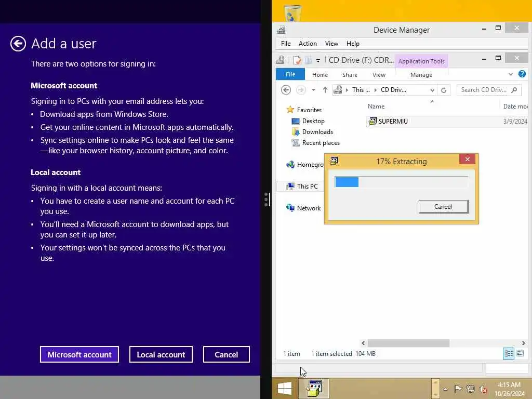Choose the Microsoft account button
Viewport: 532px width, 399px height.
(x=79, y=354)
